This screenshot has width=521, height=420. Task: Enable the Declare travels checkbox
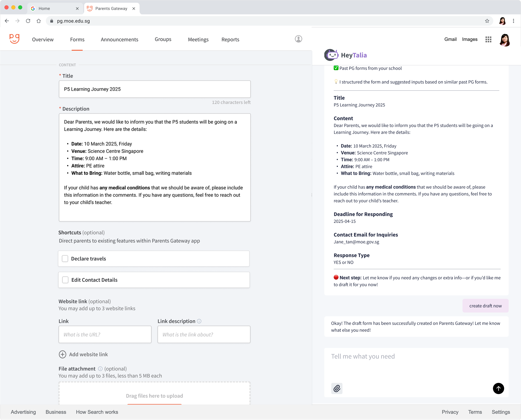pos(65,259)
